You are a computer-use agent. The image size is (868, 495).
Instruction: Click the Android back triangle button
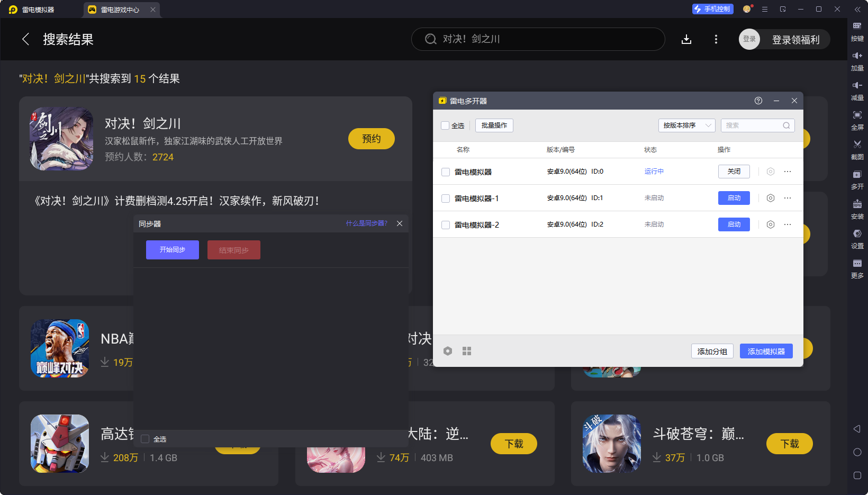point(857,429)
